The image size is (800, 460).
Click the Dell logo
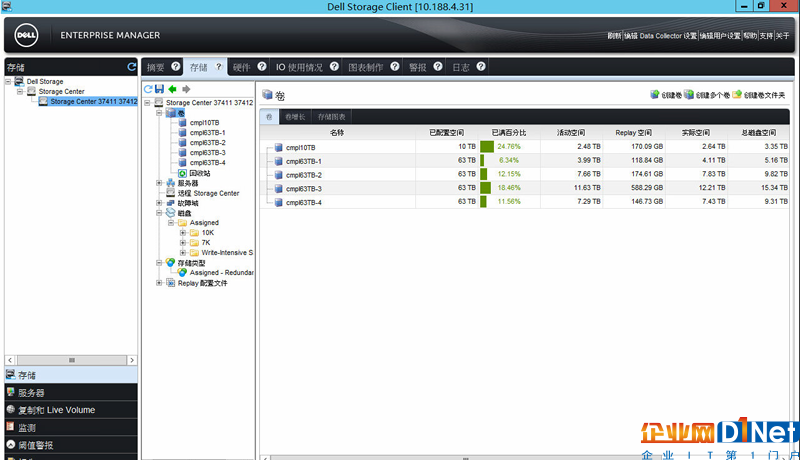27,35
